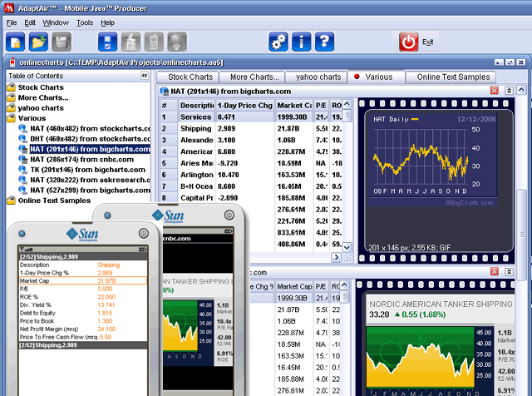Screen dimensions: 532x396
Task: Click the front phone's left blue button
Action: pos(22,234)
